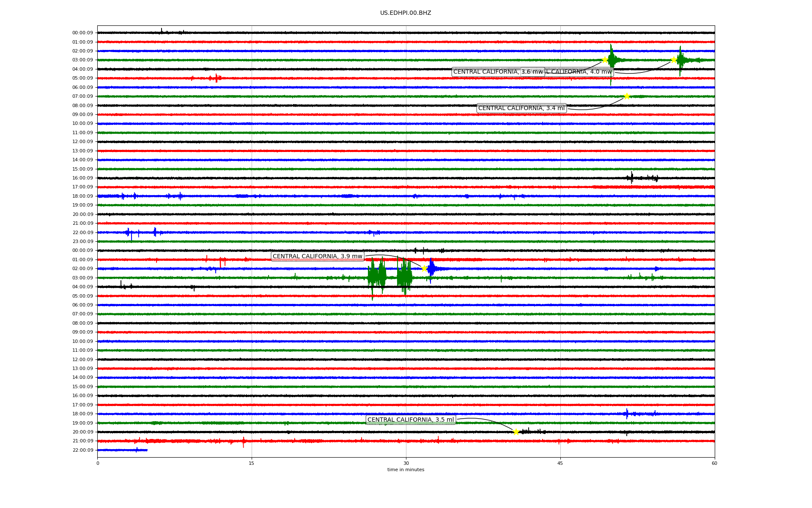This screenshot has height=508, width=812.
Task: Select the CENTRAL CALIFORNIA, 3.4 ml annotation
Action: [x=521, y=108]
